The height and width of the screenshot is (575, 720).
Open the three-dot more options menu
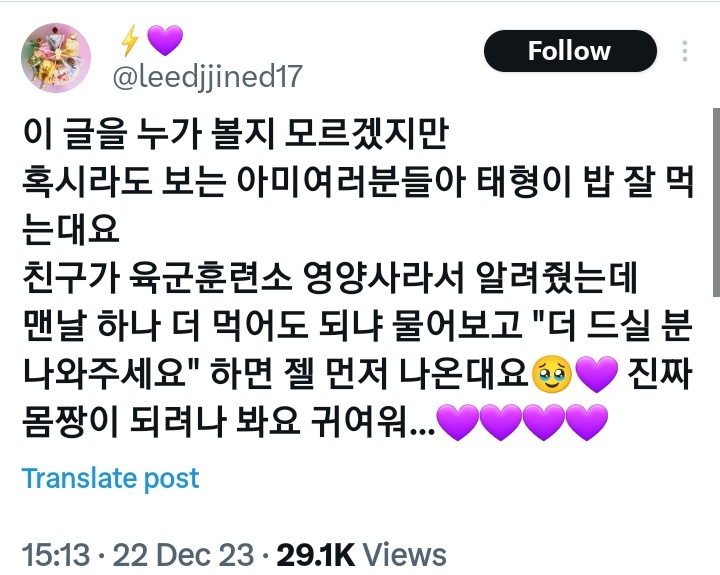point(684,51)
